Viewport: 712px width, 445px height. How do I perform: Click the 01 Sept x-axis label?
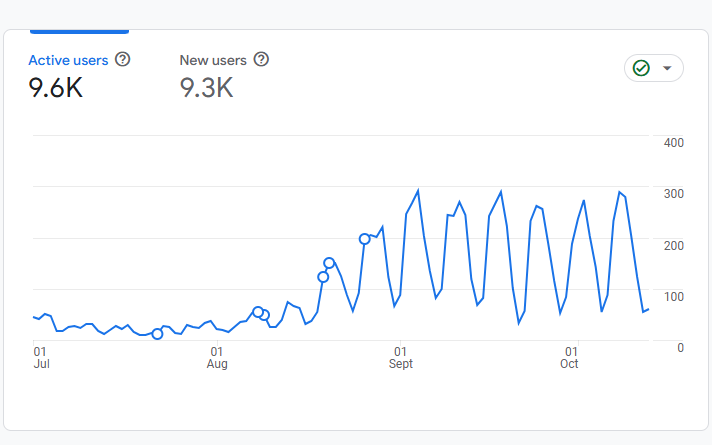point(400,358)
